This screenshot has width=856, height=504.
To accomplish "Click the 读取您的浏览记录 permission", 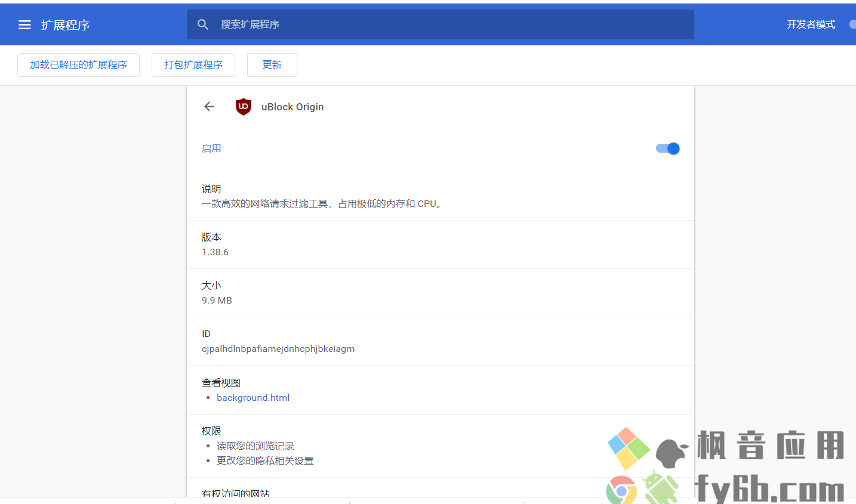I will click(x=255, y=446).
